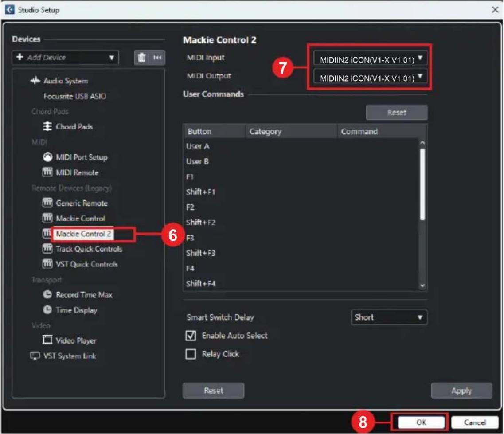This screenshot has width=504, height=434.
Task: Click the Mackie Control keyboard icon
Action: [x=47, y=218]
